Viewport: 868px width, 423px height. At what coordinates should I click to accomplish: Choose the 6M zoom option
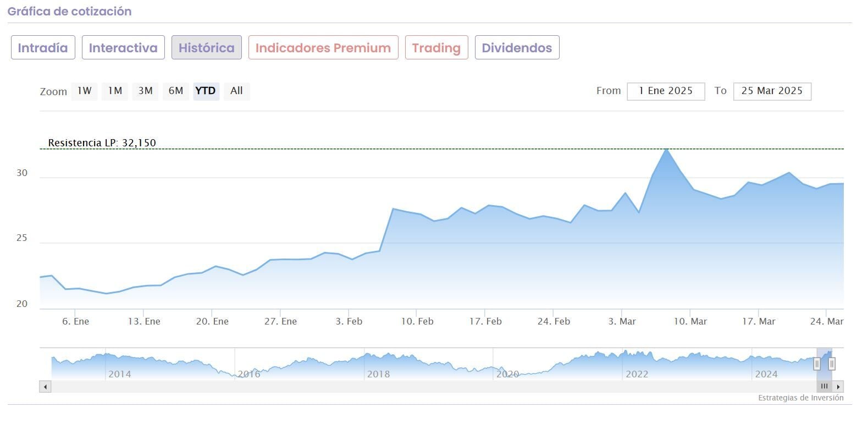[176, 91]
